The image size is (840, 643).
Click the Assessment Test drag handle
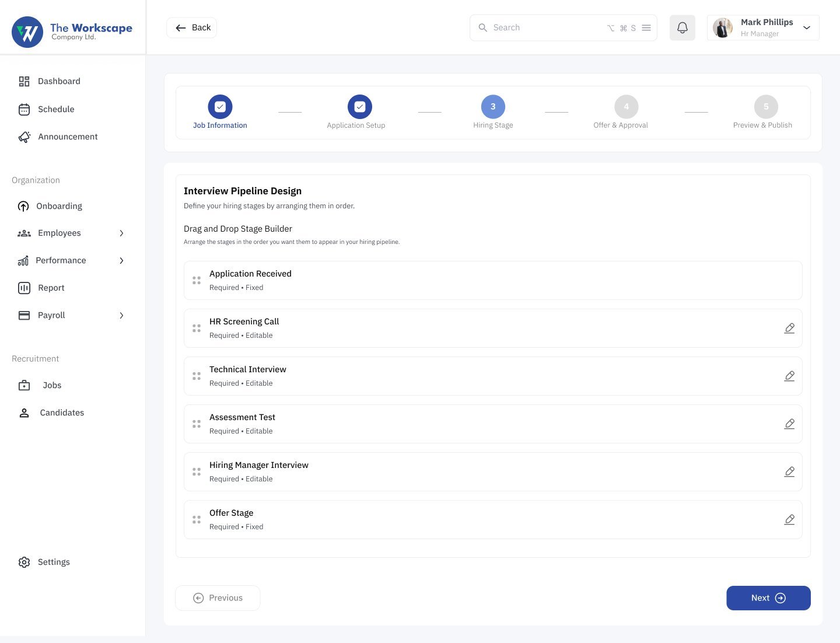tap(197, 424)
